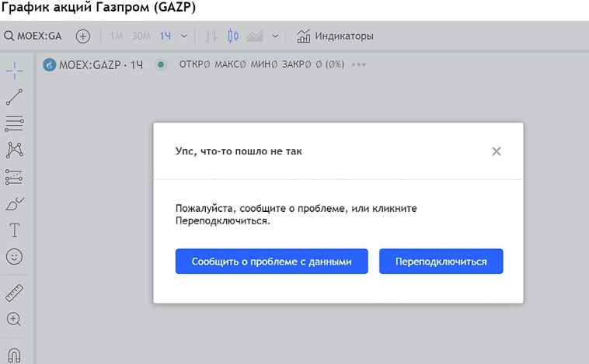Select the Text annotation tool
This screenshot has width=589, height=364.
[x=15, y=230]
